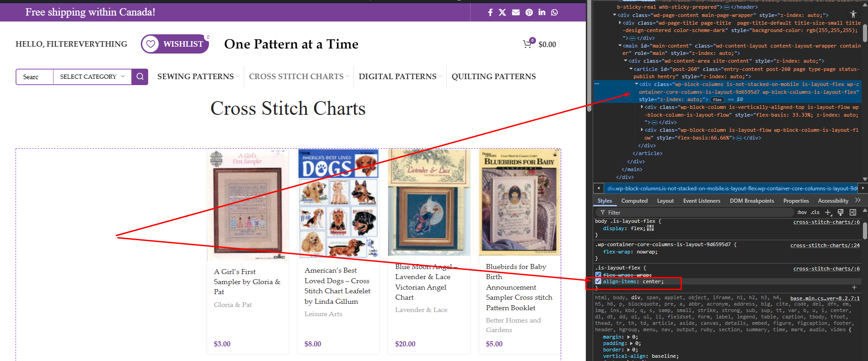868x361 pixels.
Task: Click the purple search magnifier button
Action: [140, 77]
